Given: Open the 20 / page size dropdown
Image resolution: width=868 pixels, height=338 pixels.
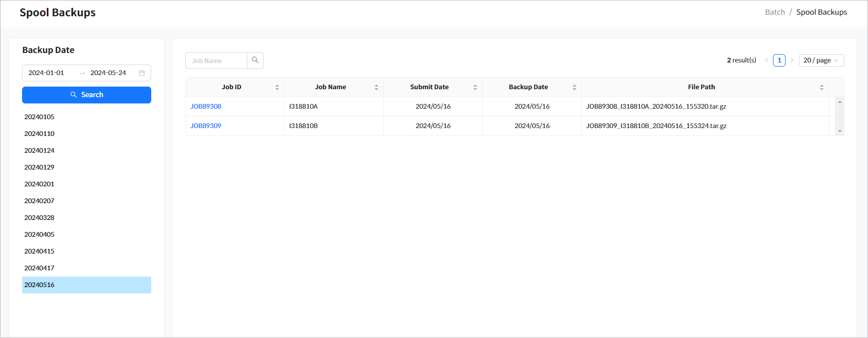Looking at the screenshot, I should point(821,60).
